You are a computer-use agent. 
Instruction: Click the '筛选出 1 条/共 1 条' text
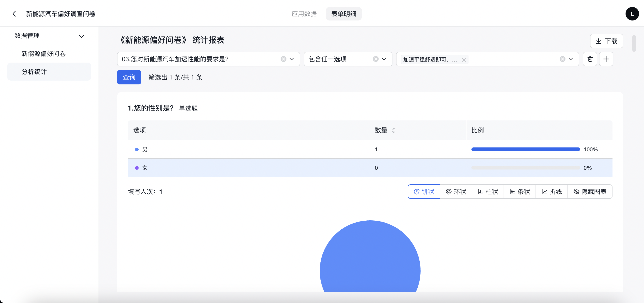[175, 77]
